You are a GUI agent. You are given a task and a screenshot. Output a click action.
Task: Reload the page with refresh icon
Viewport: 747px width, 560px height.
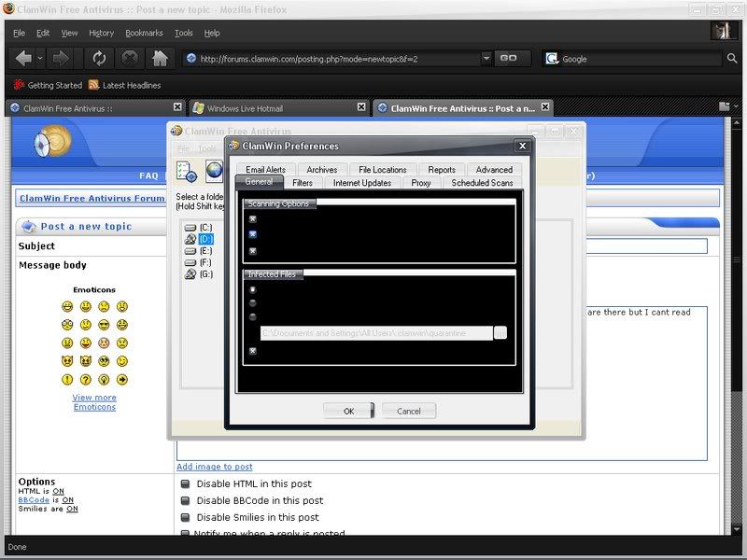(x=99, y=59)
